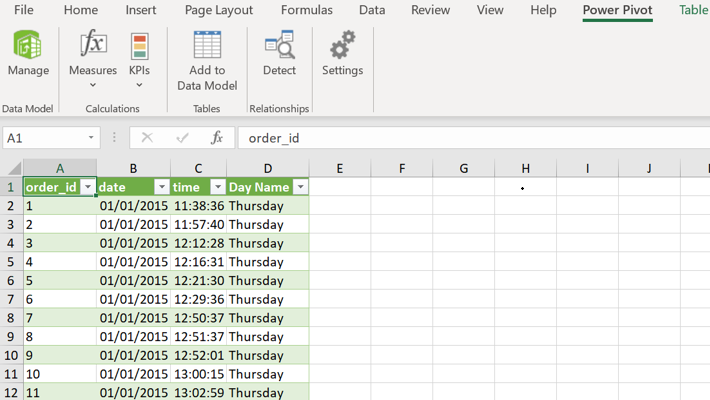Select column E header
Viewport: 710px width, 400px height.
point(340,168)
